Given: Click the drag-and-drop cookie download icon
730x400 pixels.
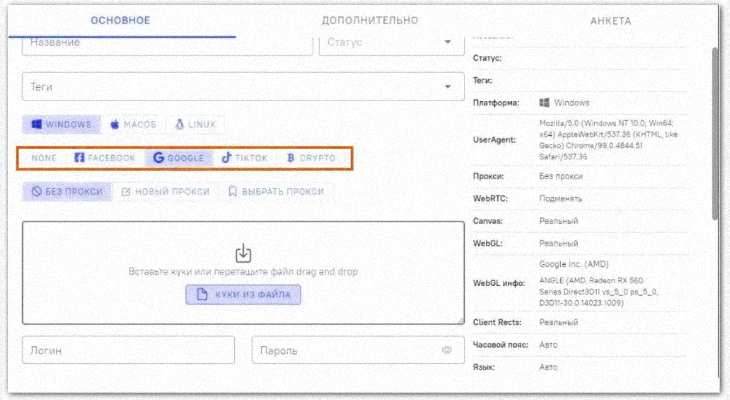Looking at the screenshot, I should (243, 253).
